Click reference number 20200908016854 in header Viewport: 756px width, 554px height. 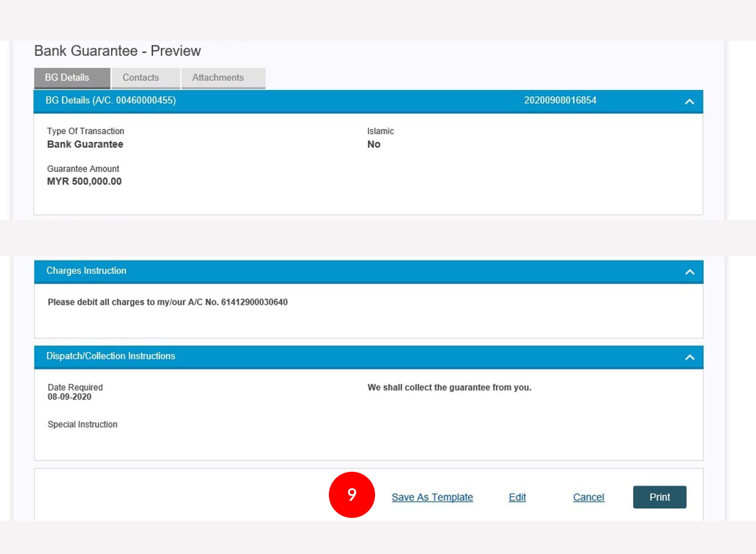coord(560,100)
